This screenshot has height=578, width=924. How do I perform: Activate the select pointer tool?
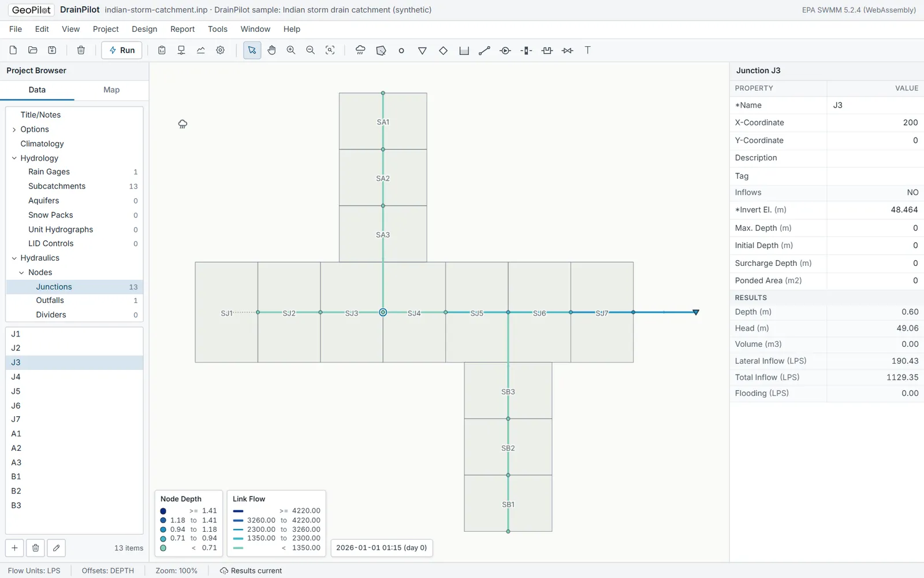click(252, 50)
